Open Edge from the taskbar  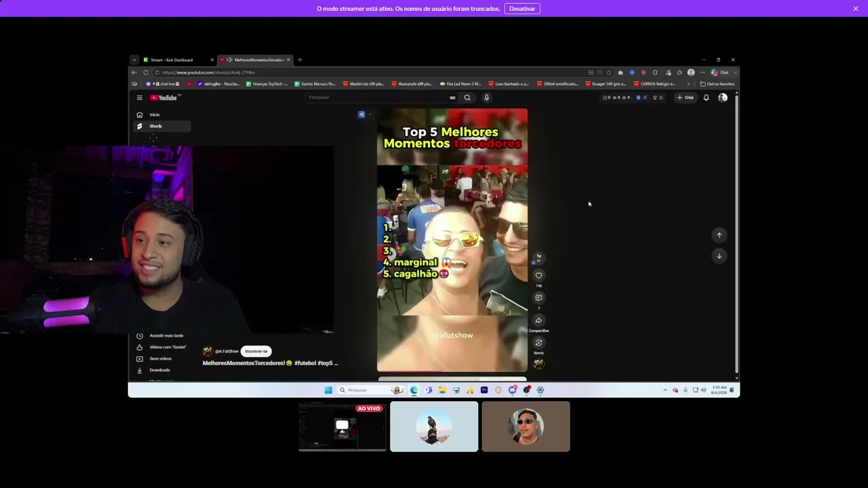coord(414,390)
